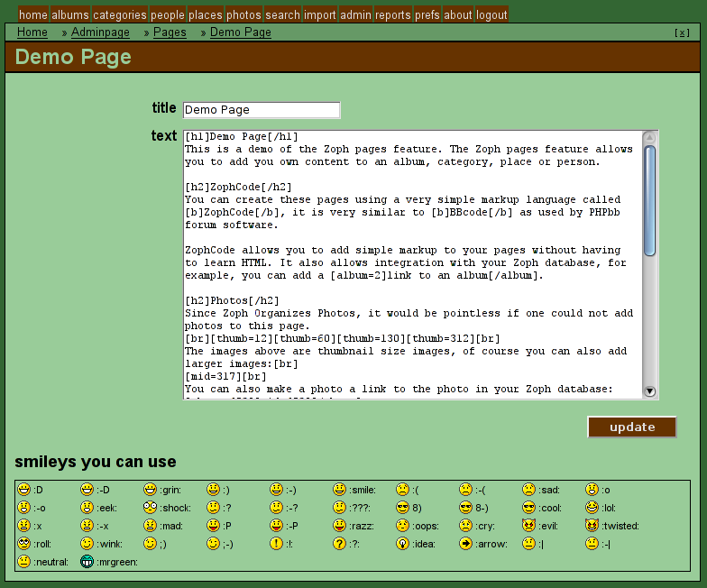Click the x link to clear breadcrumbs
The height and width of the screenshot is (588, 707).
682,33
